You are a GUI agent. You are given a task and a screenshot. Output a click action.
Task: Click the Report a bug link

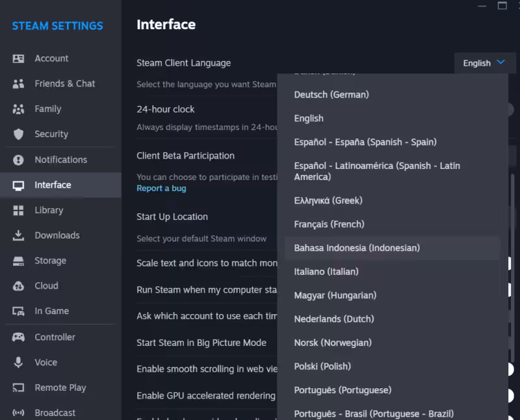161,189
